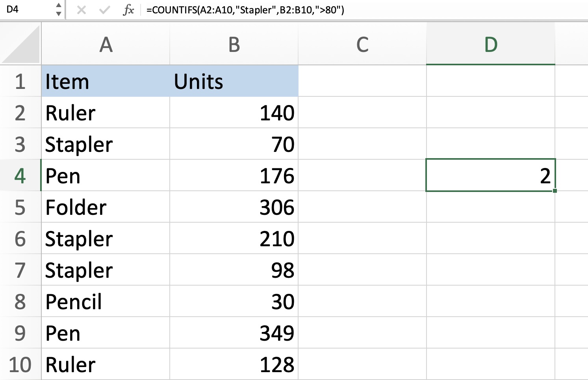Click the 'Stapler' cell in row 7
The height and width of the screenshot is (380, 588).
click(106, 270)
